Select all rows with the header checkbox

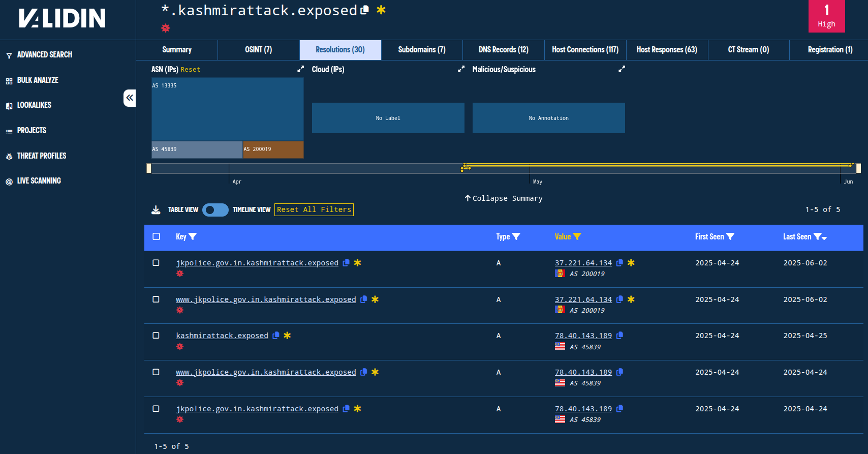[x=156, y=236]
